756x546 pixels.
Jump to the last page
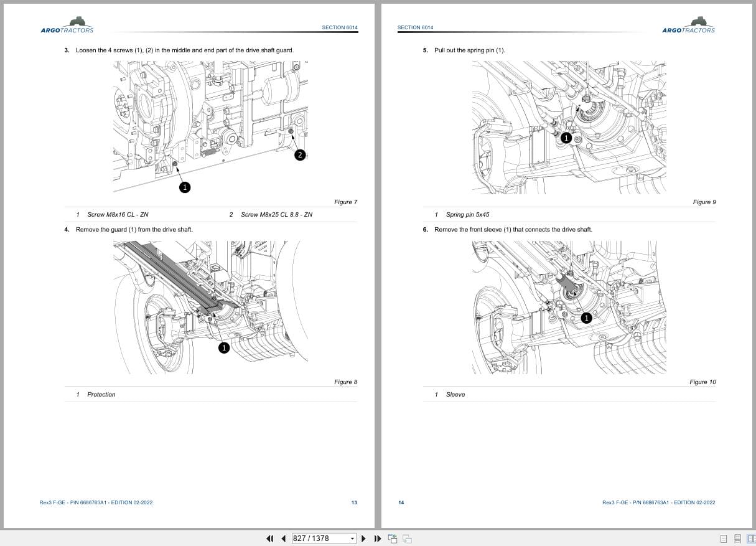pyautogui.click(x=378, y=538)
